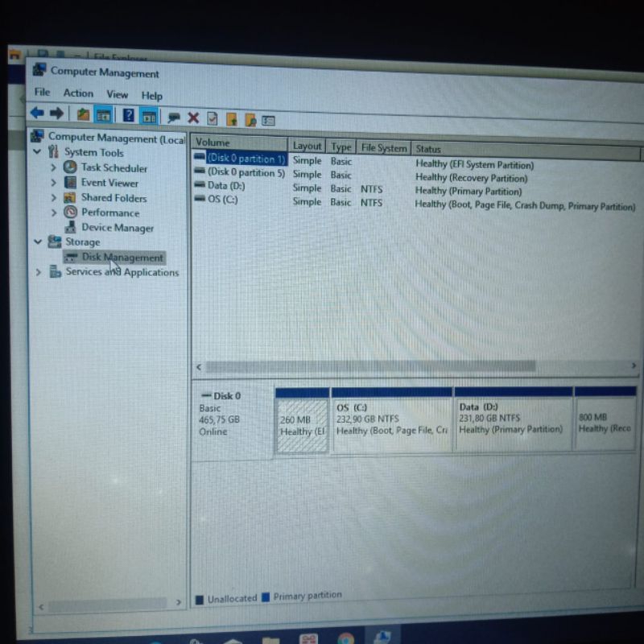
Task: Collapse the Storage tree node
Action: coord(37,241)
